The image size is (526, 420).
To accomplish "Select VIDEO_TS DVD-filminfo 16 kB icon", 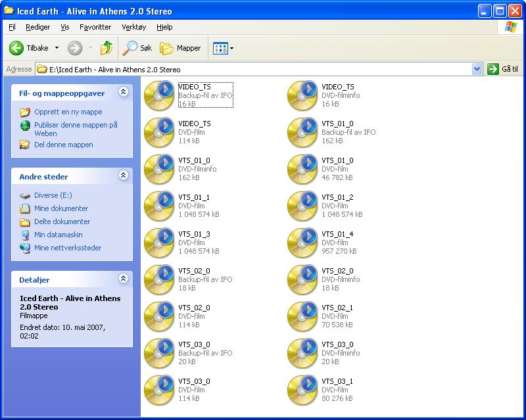I will tap(302, 95).
